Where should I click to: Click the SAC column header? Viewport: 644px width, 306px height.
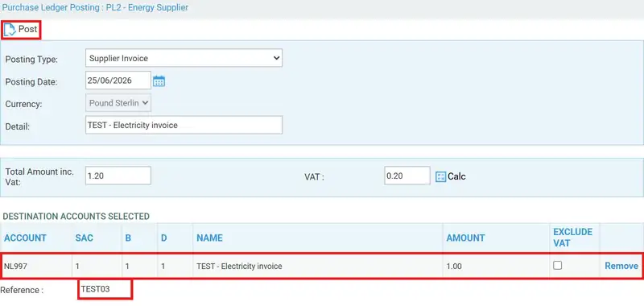click(x=85, y=238)
